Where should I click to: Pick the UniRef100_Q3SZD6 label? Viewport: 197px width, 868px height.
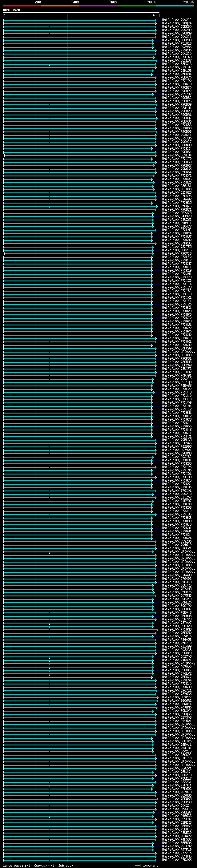pos(177,542)
